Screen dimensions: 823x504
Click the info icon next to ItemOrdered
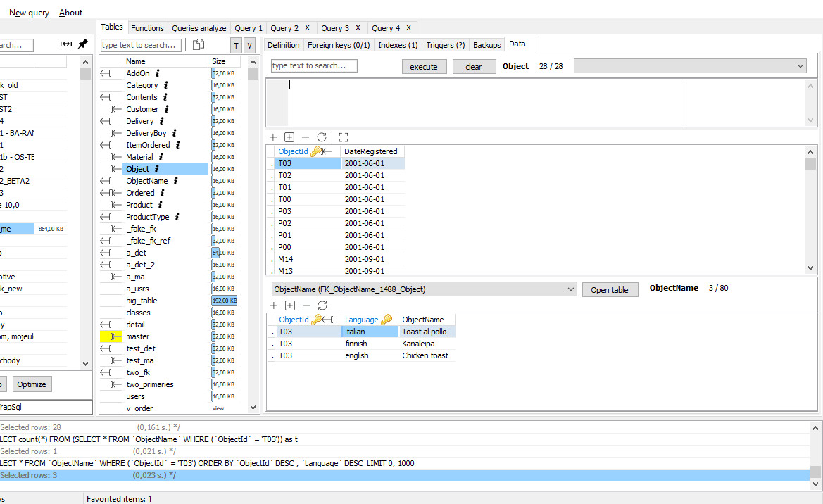[x=178, y=145]
